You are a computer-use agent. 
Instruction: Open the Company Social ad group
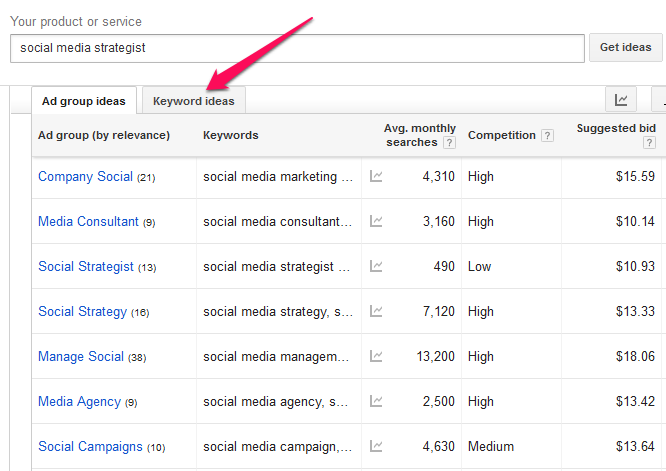(x=85, y=176)
